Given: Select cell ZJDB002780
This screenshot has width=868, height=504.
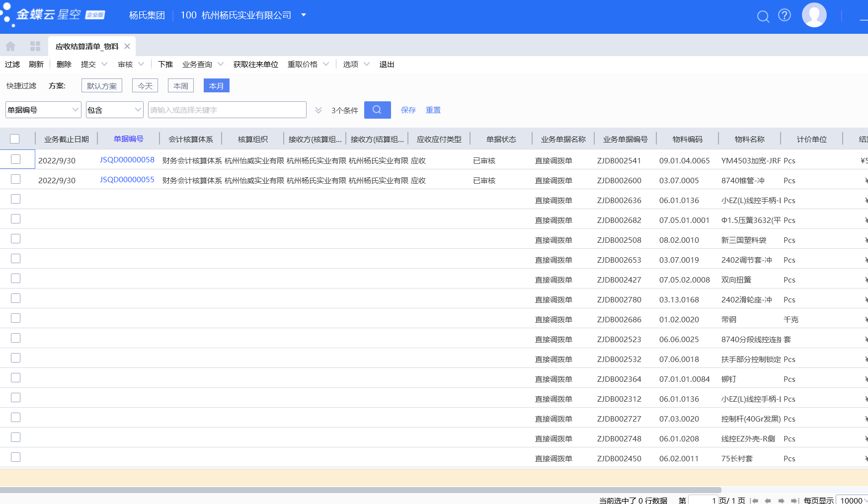Looking at the screenshot, I should [619, 299].
